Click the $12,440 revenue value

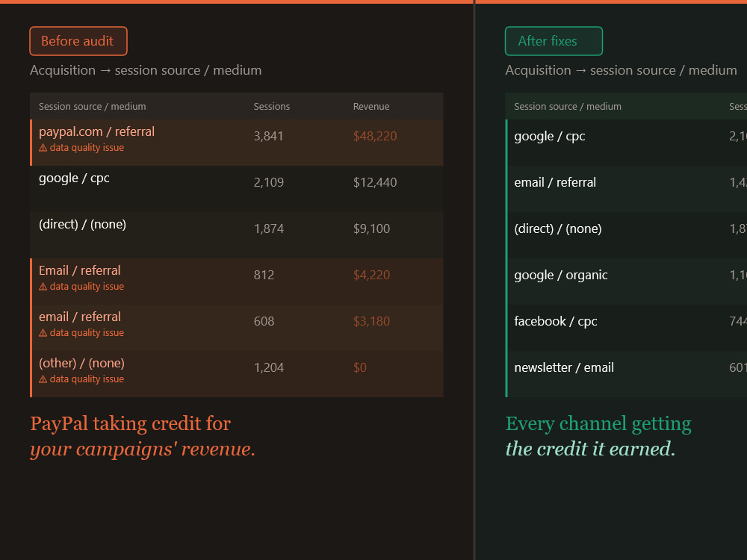(x=375, y=182)
